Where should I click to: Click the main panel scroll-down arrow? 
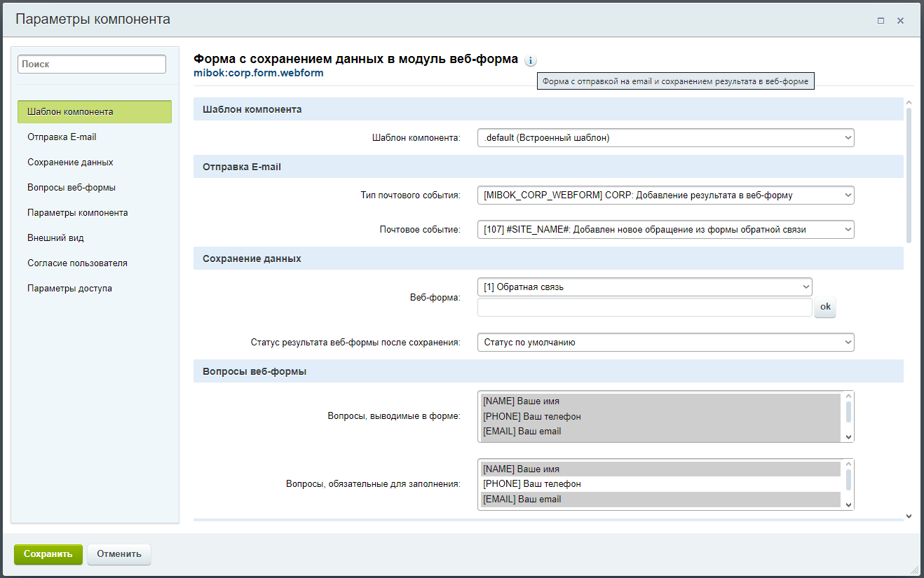coord(909,516)
